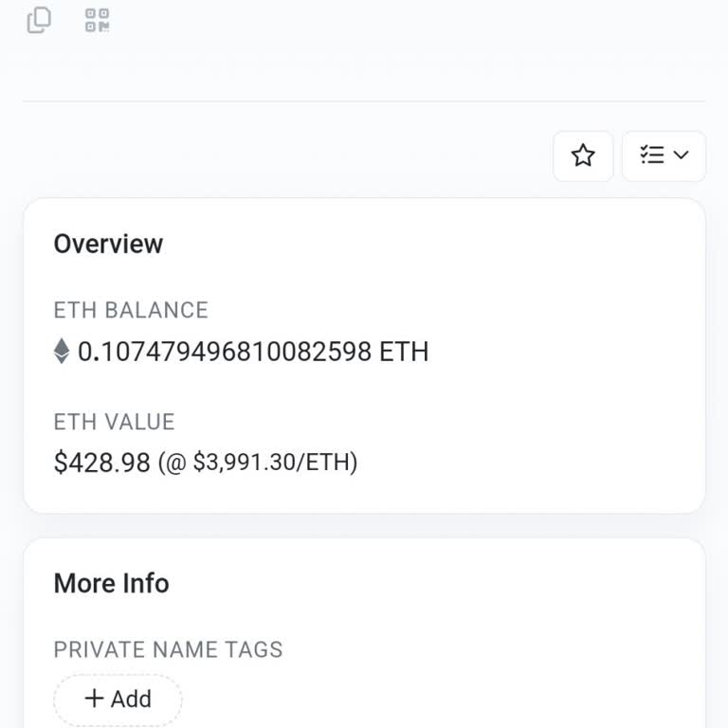The image size is (728, 728).
Task: Click the PRIVATE NAME TAGS label
Action: coord(168,649)
